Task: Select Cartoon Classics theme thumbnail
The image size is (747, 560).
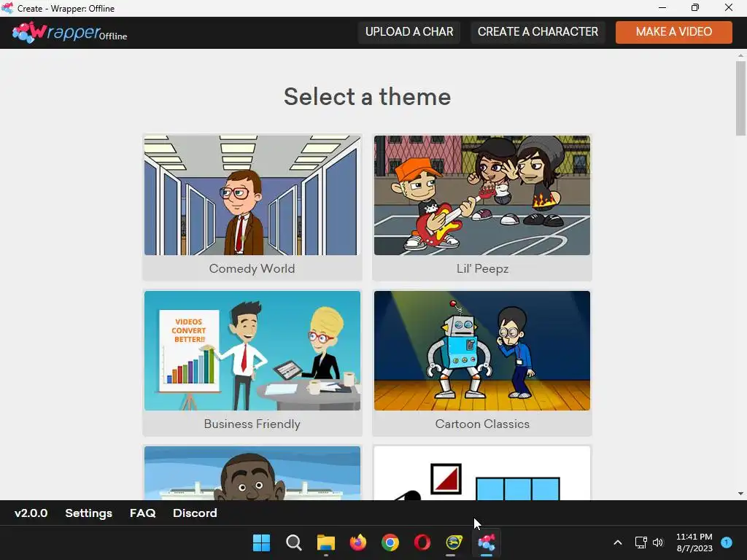Action: [x=482, y=351]
